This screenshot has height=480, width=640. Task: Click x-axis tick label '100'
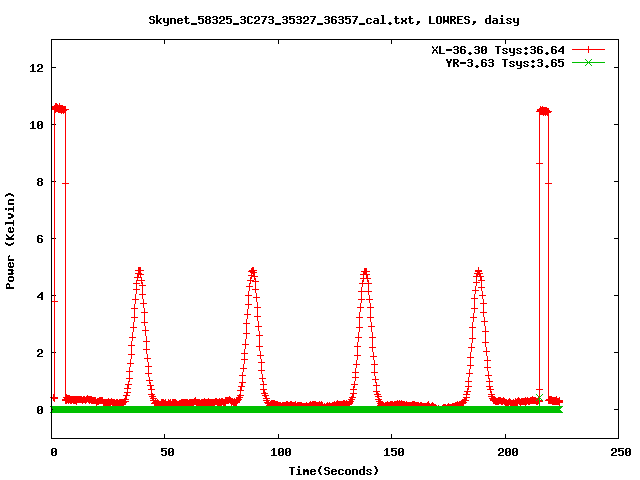(x=281, y=452)
